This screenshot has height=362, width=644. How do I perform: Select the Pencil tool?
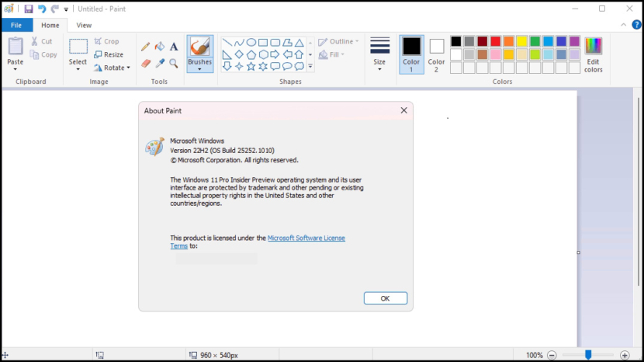[145, 47]
